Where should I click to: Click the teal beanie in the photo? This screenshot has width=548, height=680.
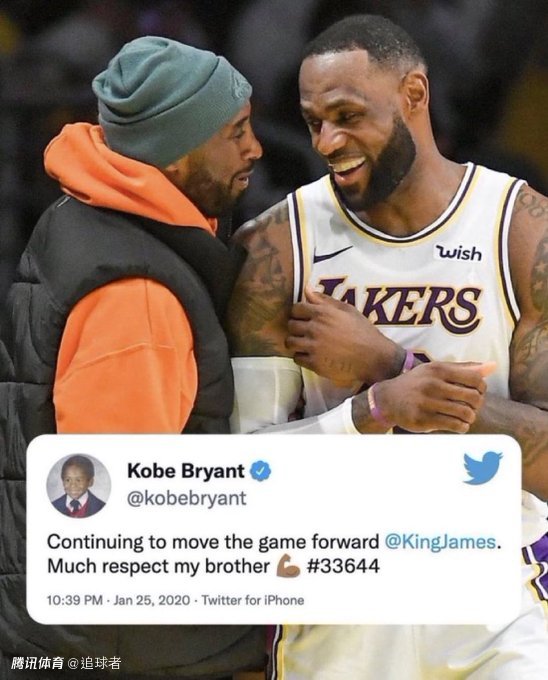167,98
